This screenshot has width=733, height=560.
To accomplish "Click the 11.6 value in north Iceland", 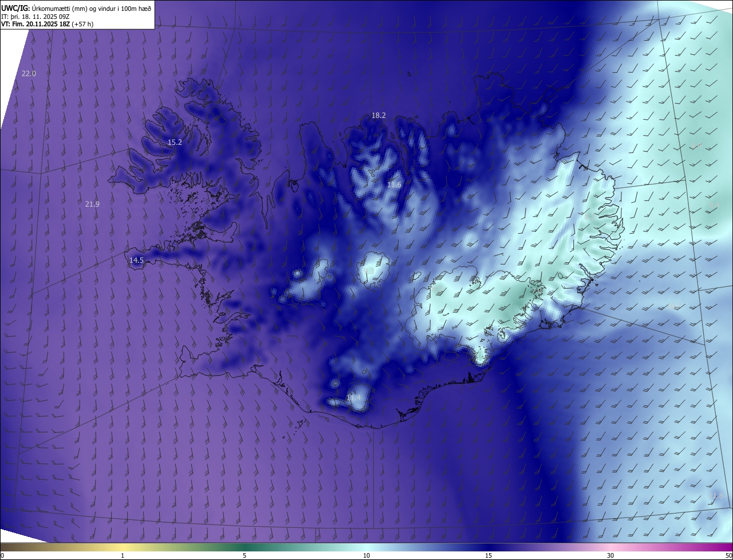I will pyautogui.click(x=394, y=184).
